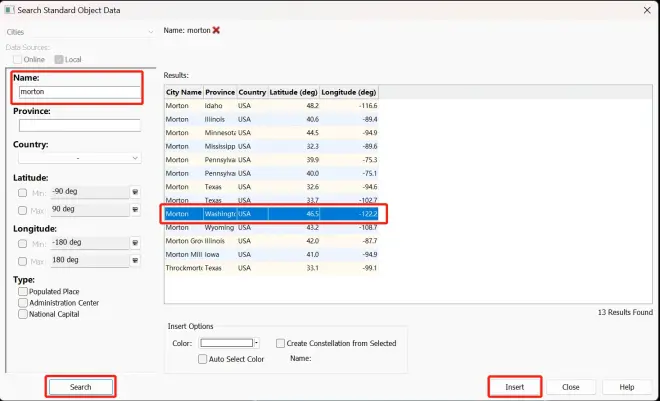
Task: Click the Insert button
Action: 514,387
